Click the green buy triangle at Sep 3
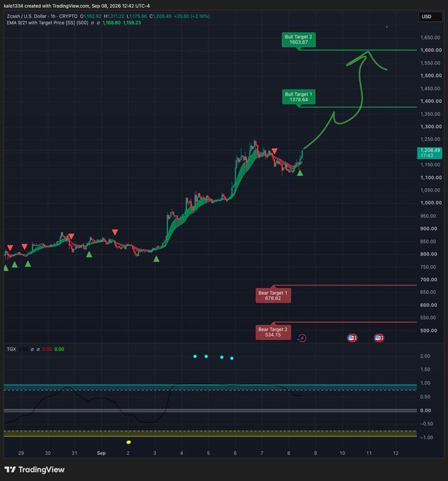 click(x=156, y=259)
